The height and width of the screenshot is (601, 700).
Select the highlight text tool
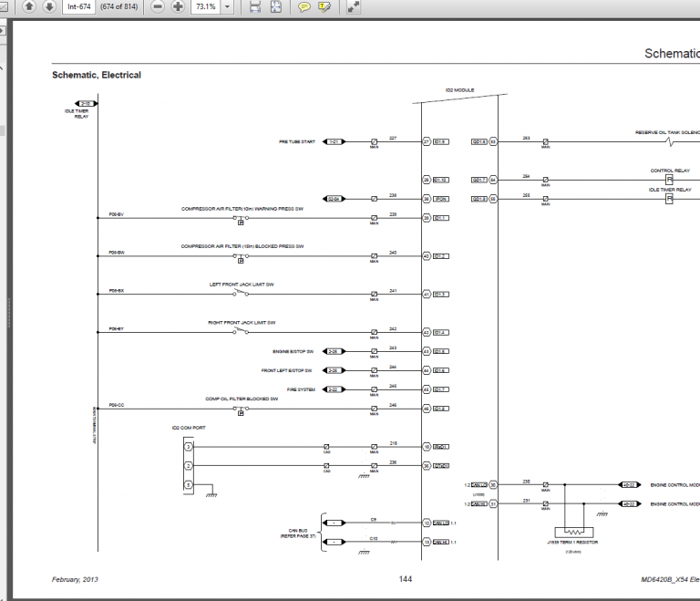325,6
